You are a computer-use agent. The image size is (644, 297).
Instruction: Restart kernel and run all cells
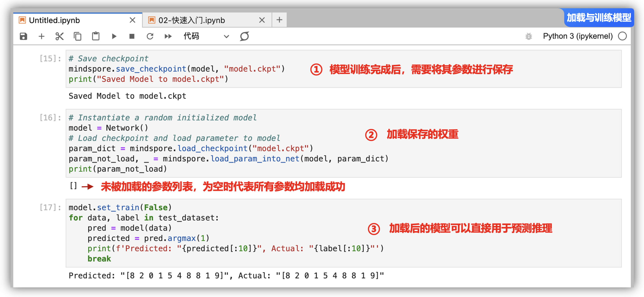[168, 36]
